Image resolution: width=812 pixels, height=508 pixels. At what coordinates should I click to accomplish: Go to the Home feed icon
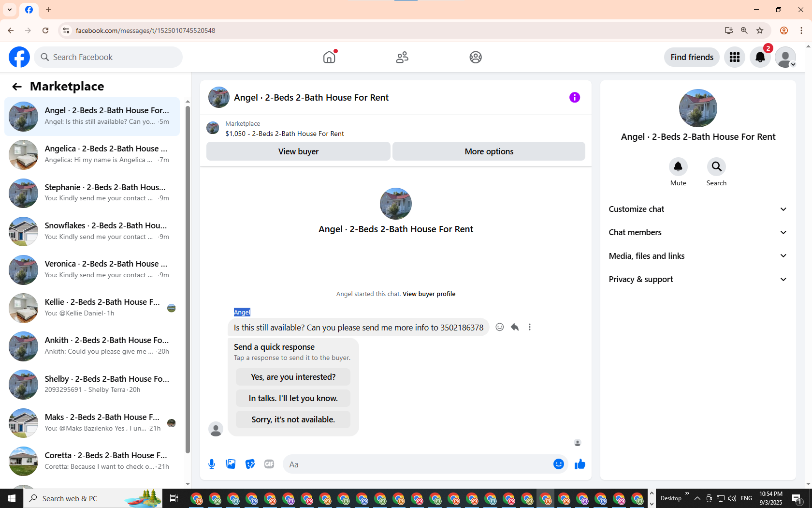pos(329,57)
